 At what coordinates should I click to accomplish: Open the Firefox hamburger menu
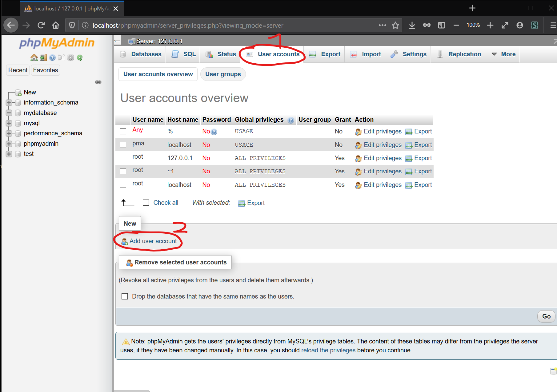pos(553,25)
